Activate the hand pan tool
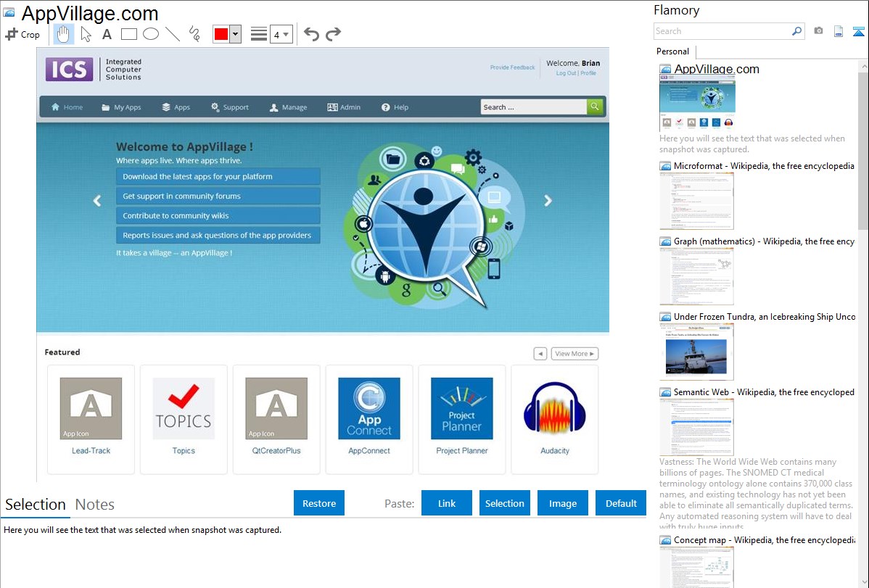 coord(63,34)
